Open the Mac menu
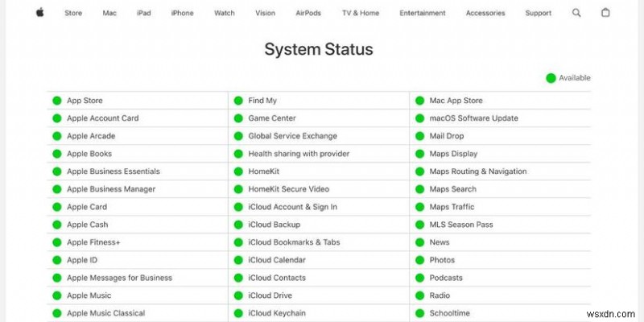This screenshot has width=644, height=322. coord(109,13)
